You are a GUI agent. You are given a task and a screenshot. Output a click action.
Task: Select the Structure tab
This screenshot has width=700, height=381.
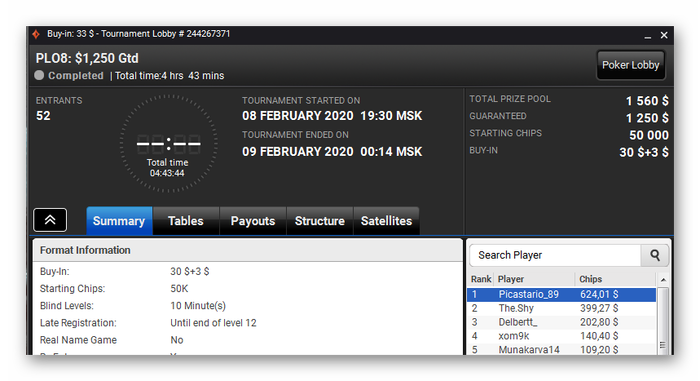(320, 221)
